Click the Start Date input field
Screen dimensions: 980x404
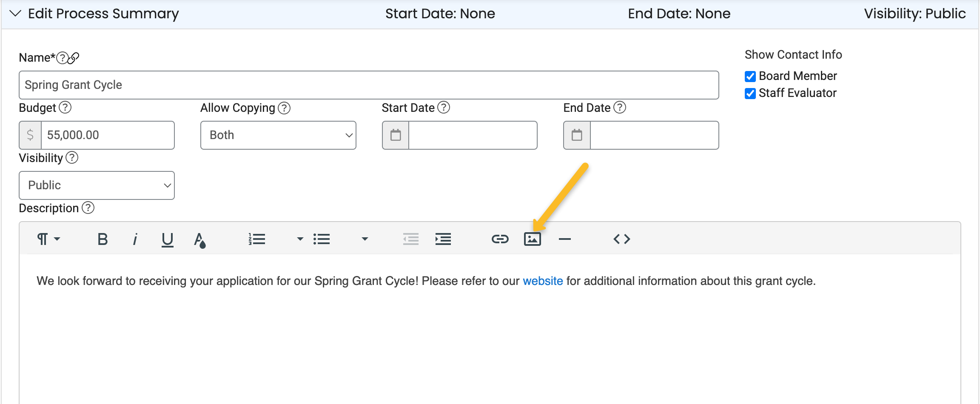click(x=473, y=135)
